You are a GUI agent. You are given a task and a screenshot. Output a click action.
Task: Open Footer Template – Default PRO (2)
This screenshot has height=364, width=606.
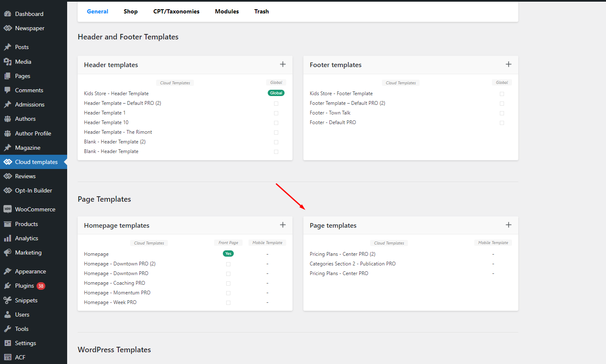pyautogui.click(x=347, y=103)
